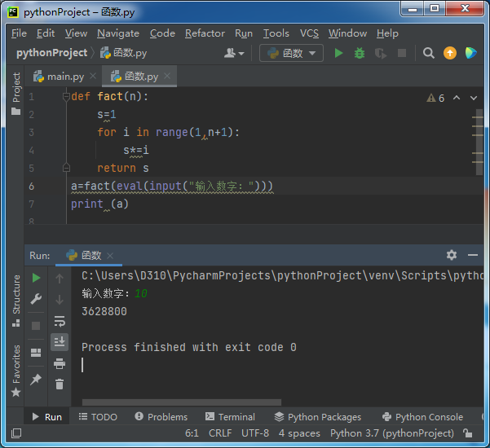Rerun 函数 in the Run panel

click(36, 278)
